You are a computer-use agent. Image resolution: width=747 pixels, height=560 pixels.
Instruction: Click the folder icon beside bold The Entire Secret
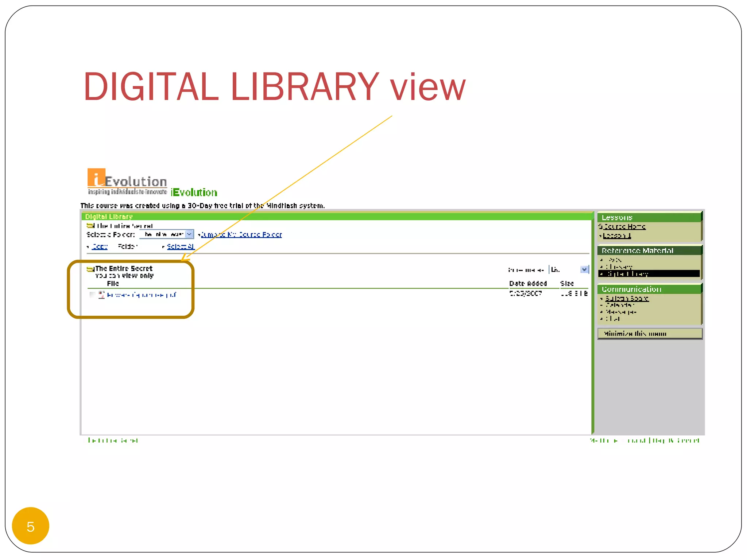pyautogui.click(x=90, y=269)
